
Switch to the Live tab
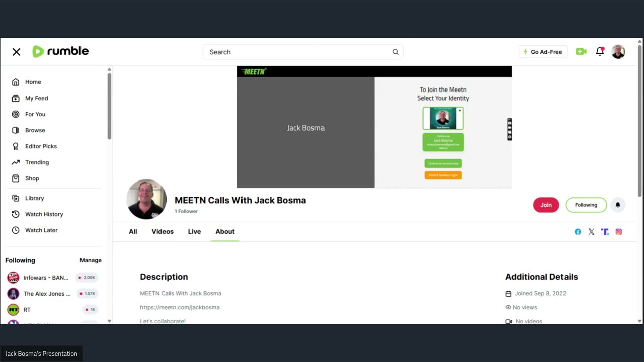[x=194, y=232]
